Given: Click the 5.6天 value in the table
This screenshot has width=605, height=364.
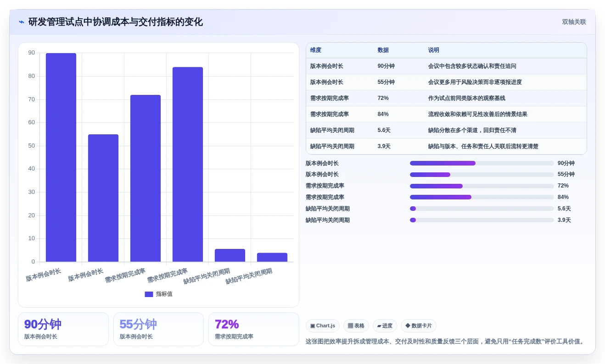Looking at the screenshot, I should [x=384, y=130].
